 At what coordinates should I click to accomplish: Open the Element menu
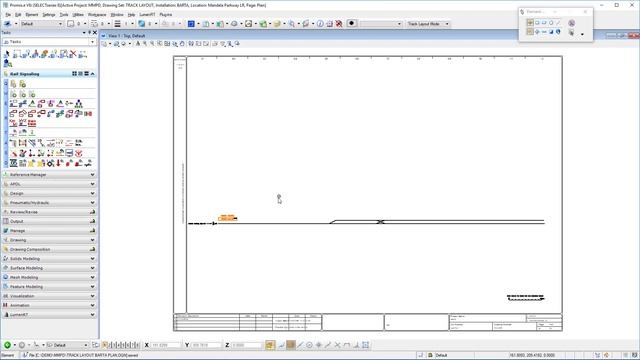point(32,15)
